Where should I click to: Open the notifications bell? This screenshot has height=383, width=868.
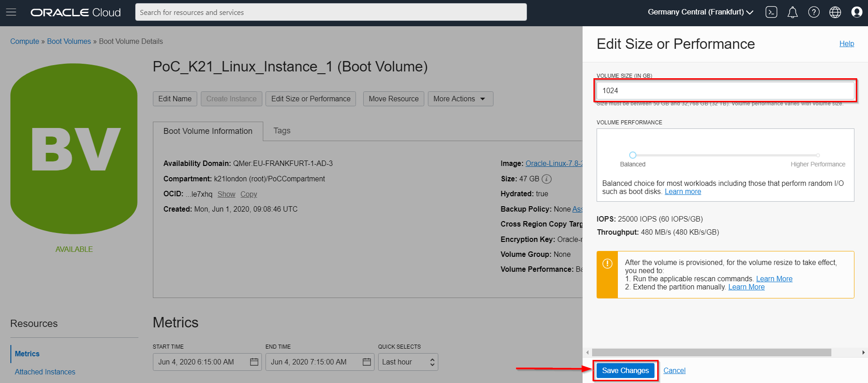tap(792, 12)
